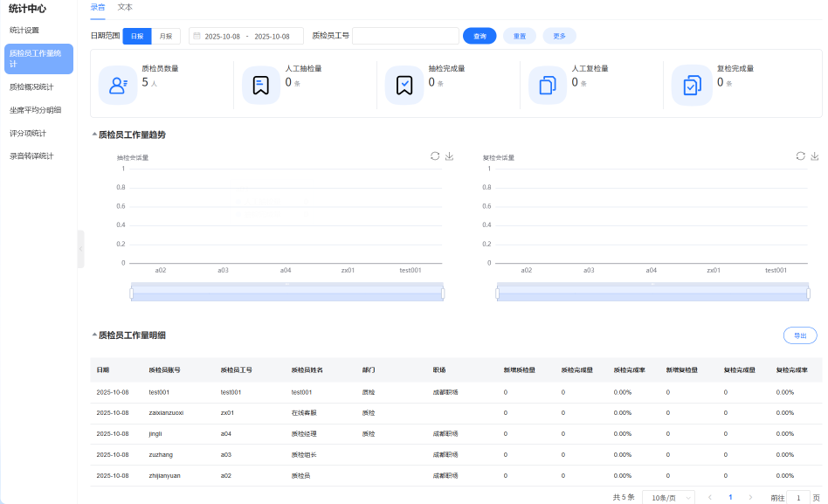
Task: Click the 质检经理 name cell
Action: (x=304, y=434)
